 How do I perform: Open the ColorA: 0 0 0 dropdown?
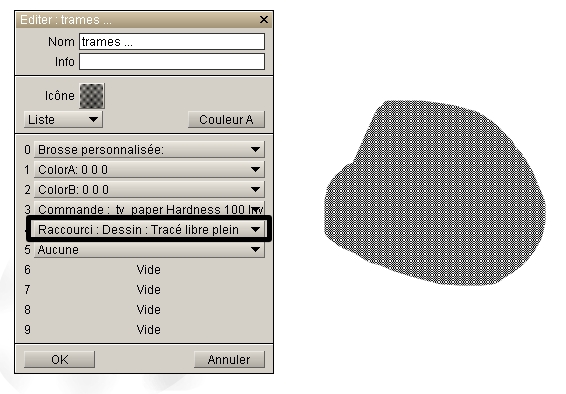[149, 170]
